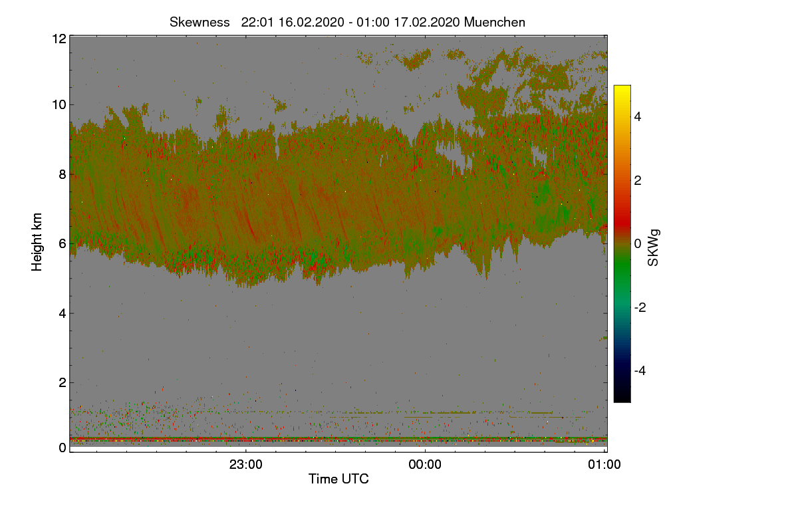
Task: Click the 0 km height tick label
Action: click(x=63, y=448)
